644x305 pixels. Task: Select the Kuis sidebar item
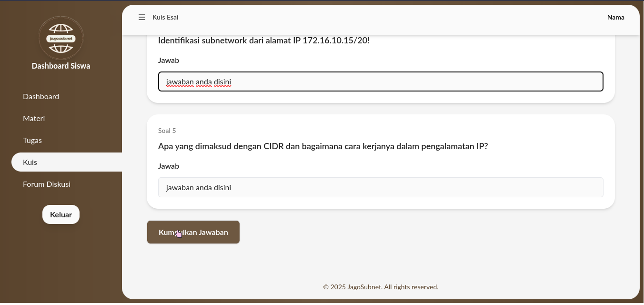point(30,162)
